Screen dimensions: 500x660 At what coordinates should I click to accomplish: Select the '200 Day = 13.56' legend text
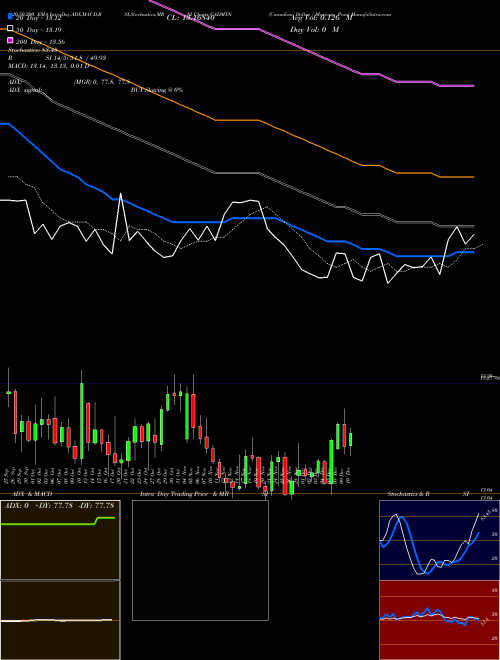(40, 42)
